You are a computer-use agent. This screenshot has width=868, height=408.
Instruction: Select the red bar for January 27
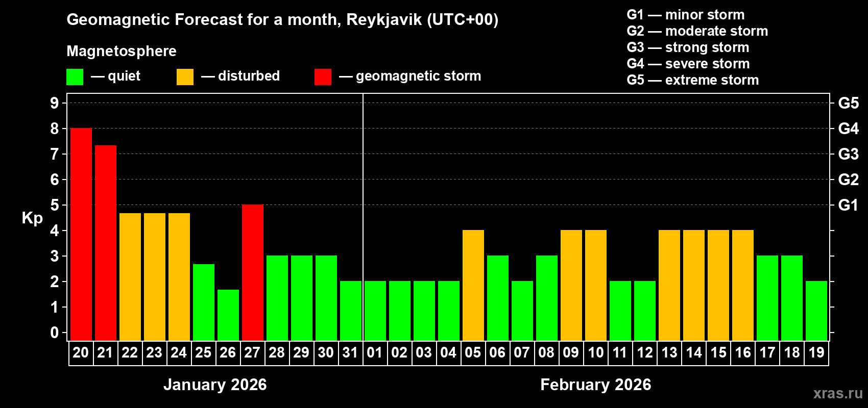tap(253, 272)
